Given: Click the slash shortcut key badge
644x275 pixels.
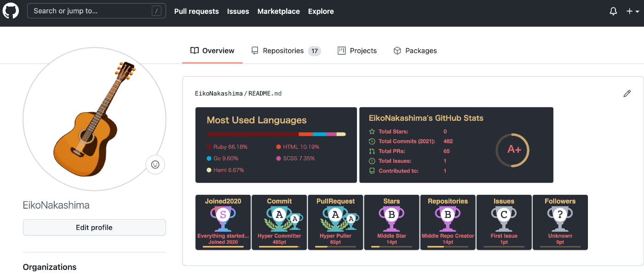Looking at the screenshot, I should [x=157, y=11].
